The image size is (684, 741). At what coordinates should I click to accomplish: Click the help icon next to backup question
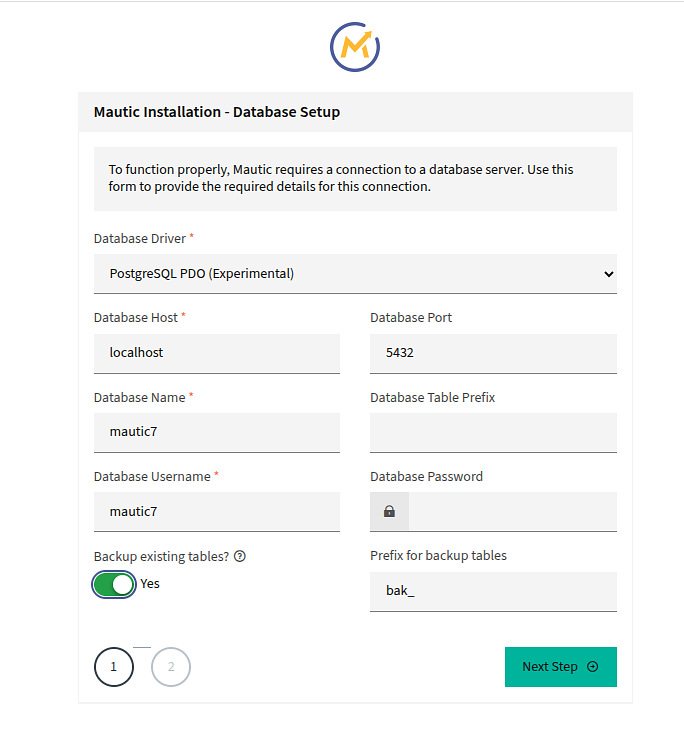[x=240, y=557]
